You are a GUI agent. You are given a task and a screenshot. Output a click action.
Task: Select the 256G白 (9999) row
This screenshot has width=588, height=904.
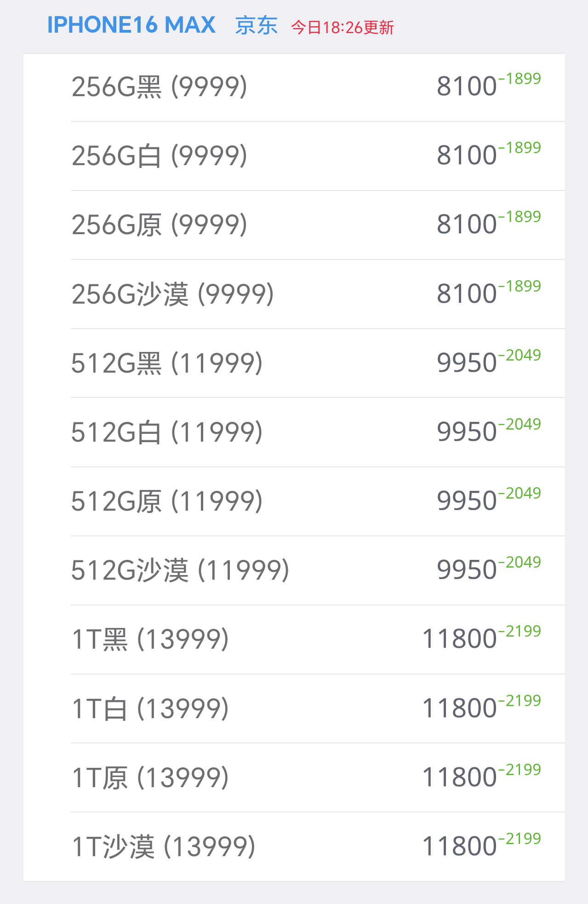pos(159,156)
